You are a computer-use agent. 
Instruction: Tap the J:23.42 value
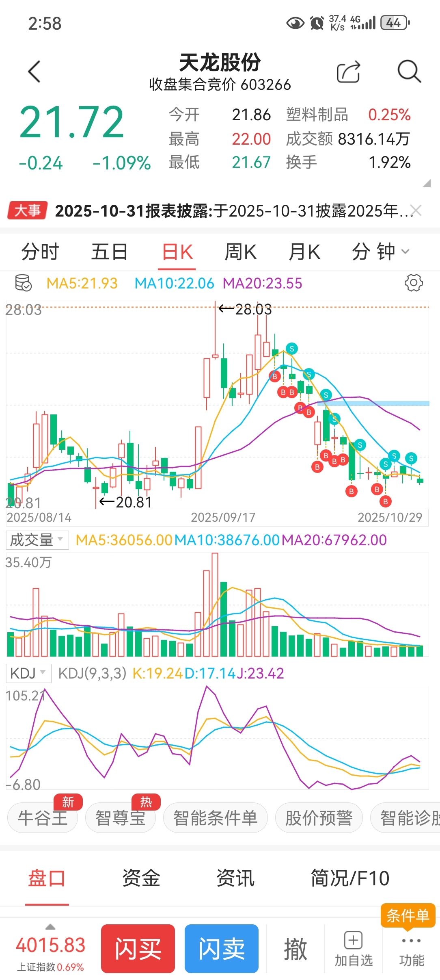coord(260,673)
